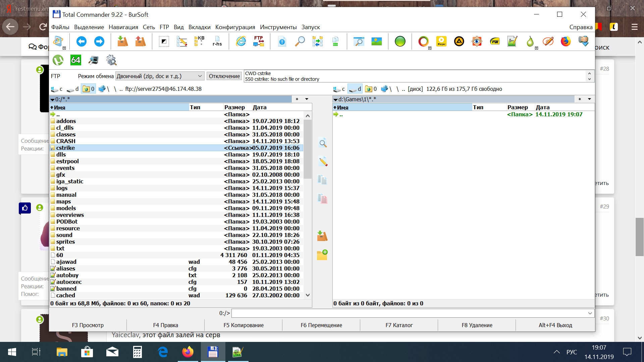The width and height of the screenshot is (644, 362).
Task: Open FastStone image viewer eye icon
Action: pyautogui.click(x=477, y=42)
